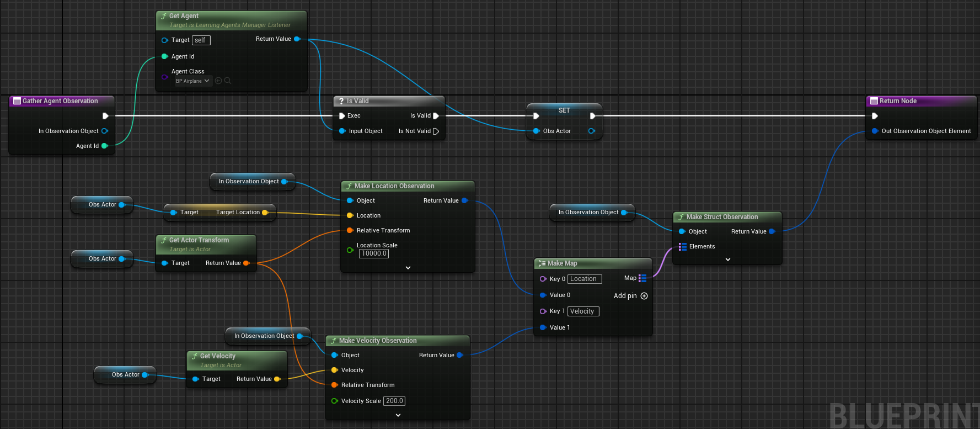Click the Key 0 Location text field
980x429 pixels.
pyautogui.click(x=584, y=279)
